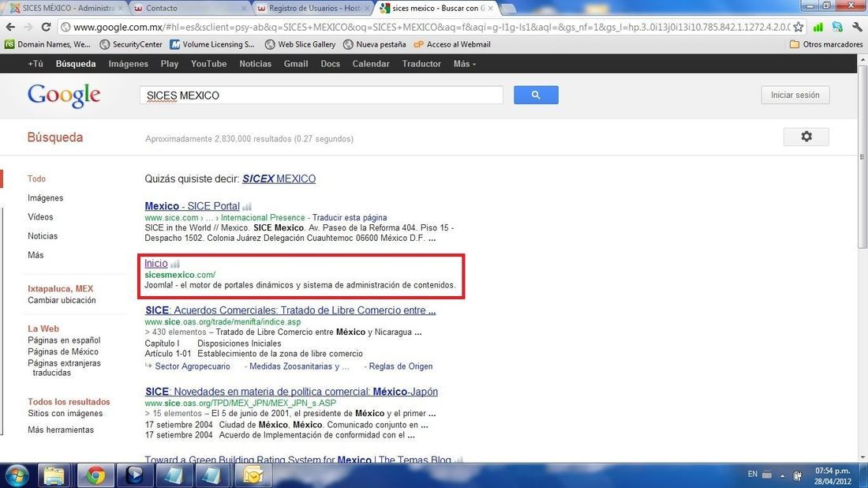Filter results by Imágenes in sidebar
The image size is (868, 488).
click(46, 197)
